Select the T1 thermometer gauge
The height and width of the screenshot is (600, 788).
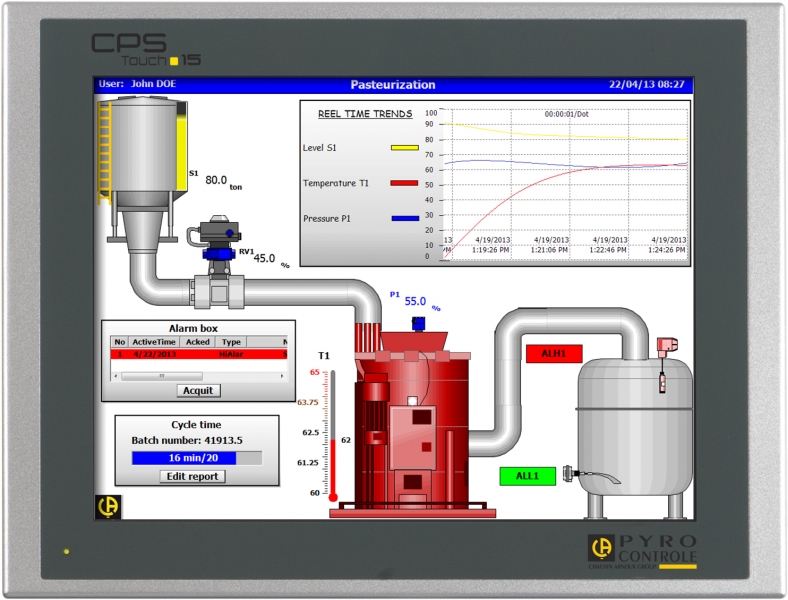pos(333,435)
